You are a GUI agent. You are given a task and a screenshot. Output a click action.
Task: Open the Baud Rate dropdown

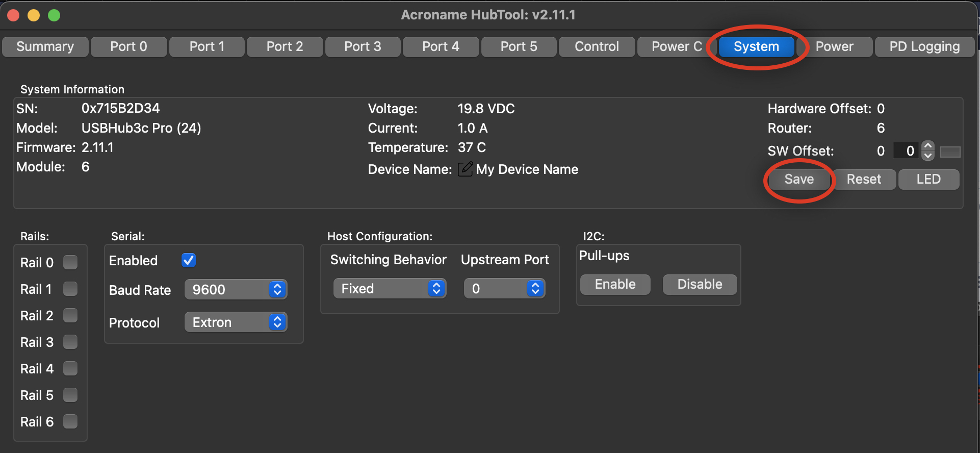[236, 290]
